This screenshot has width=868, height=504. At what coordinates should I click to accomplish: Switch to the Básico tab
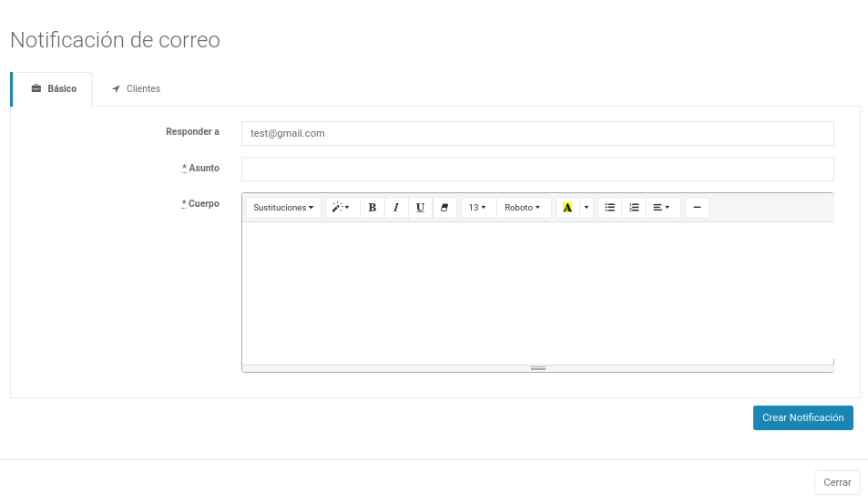tap(54, 88)
